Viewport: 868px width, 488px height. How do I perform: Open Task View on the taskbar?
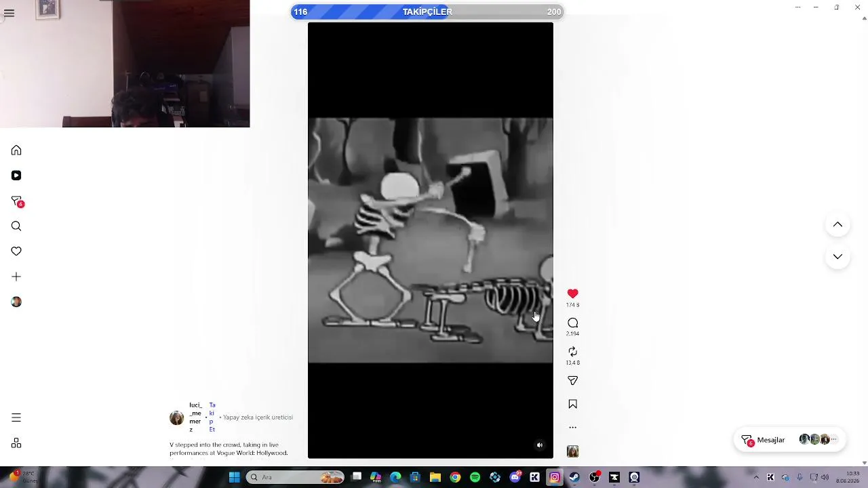tap(357, 477)
